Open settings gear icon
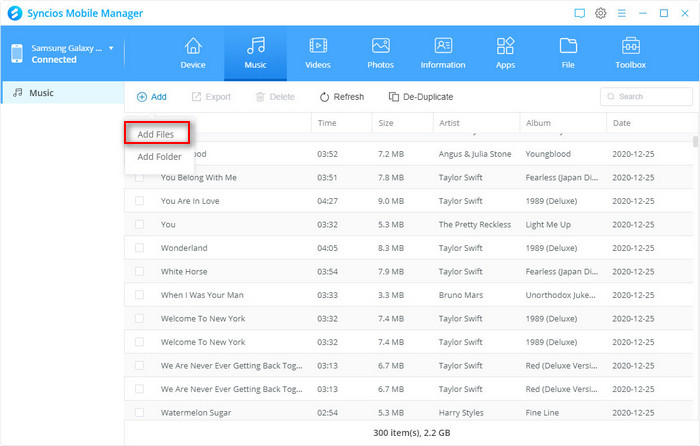Viewport: 700px width, 446px height. (x=600, y=13)
